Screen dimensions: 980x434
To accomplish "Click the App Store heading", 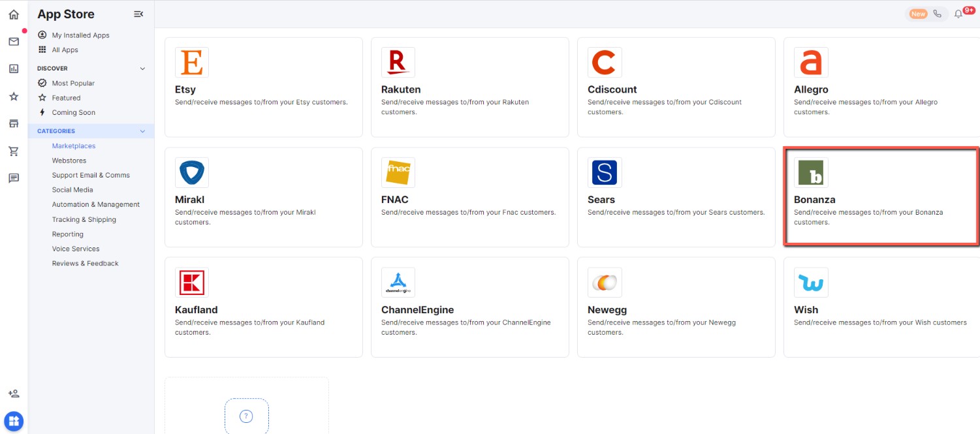I will coord(66,14).
